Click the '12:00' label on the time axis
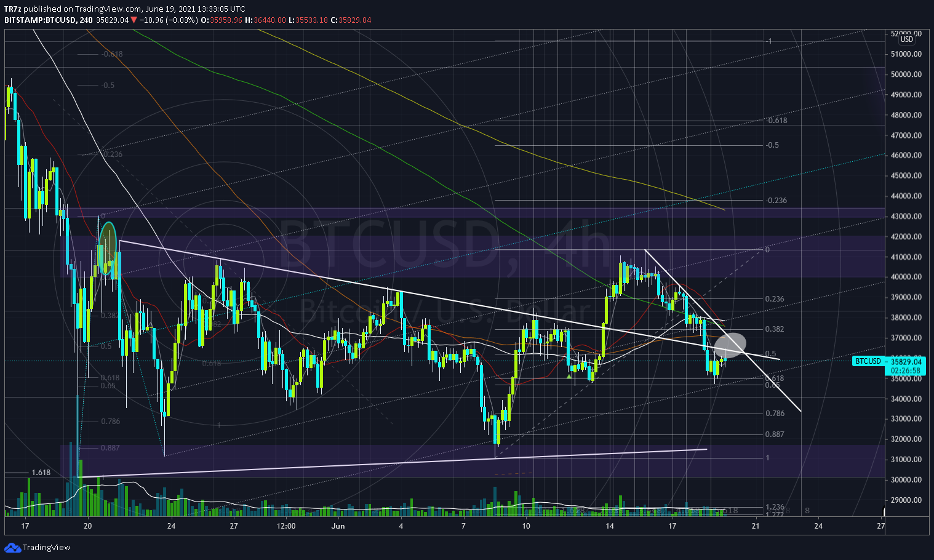Image resolution: width=934 pixels, height=560 pixels. point(287,526)
